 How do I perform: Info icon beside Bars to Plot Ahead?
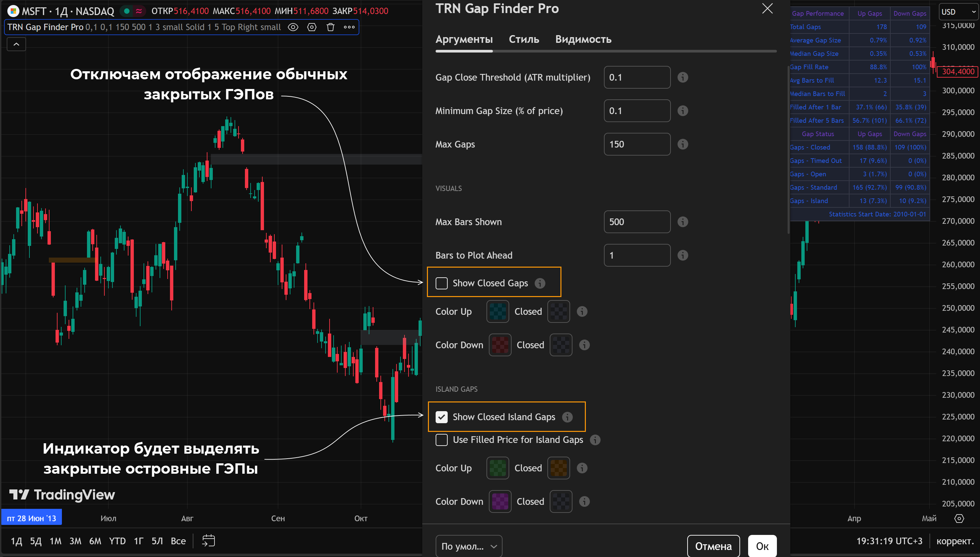[683, 255]
